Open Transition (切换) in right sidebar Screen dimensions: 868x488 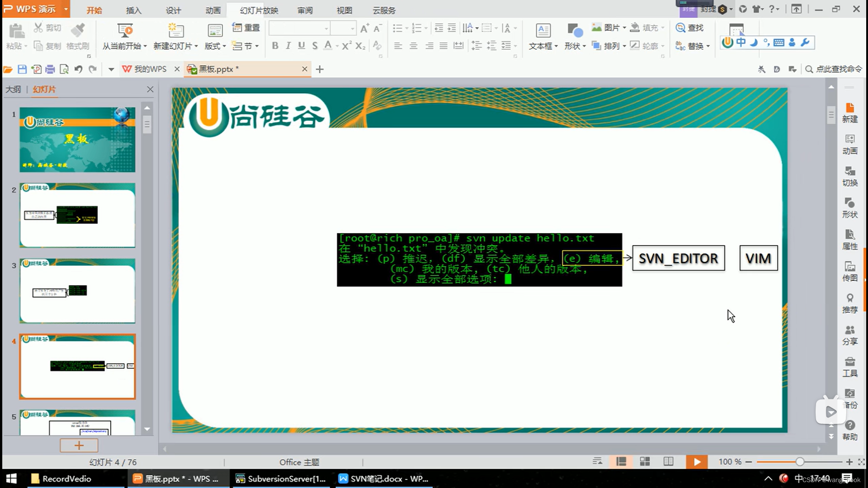point(849,177)
